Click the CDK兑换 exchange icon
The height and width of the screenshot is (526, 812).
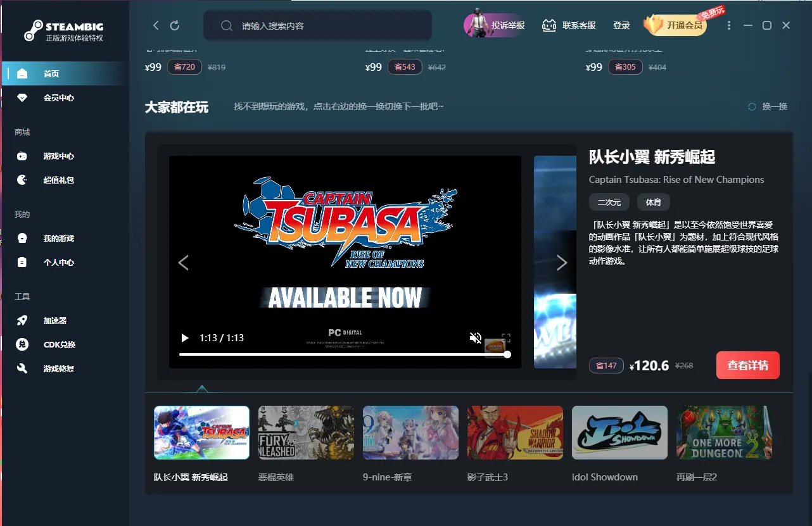point(22,344)
